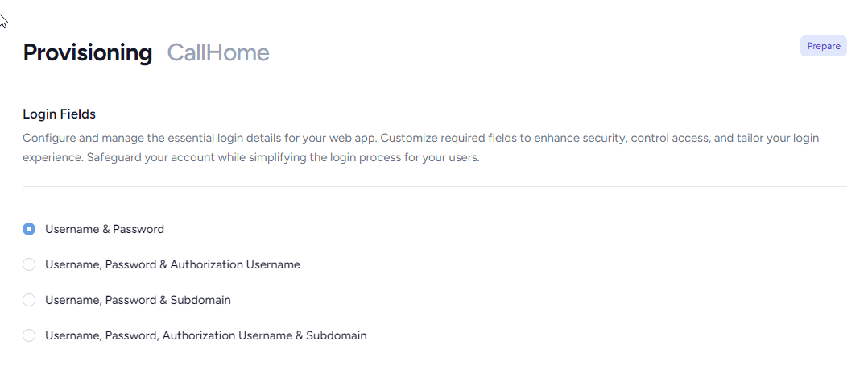Click the "Username, Password & Authorization Username" label
Viewport: 868px width, 366px height.
172,264
